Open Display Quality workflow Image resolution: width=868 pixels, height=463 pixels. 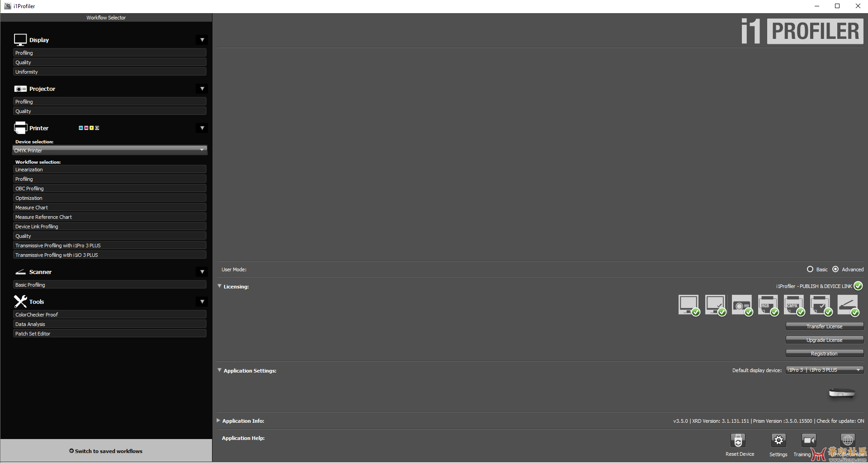pos(110,62)
